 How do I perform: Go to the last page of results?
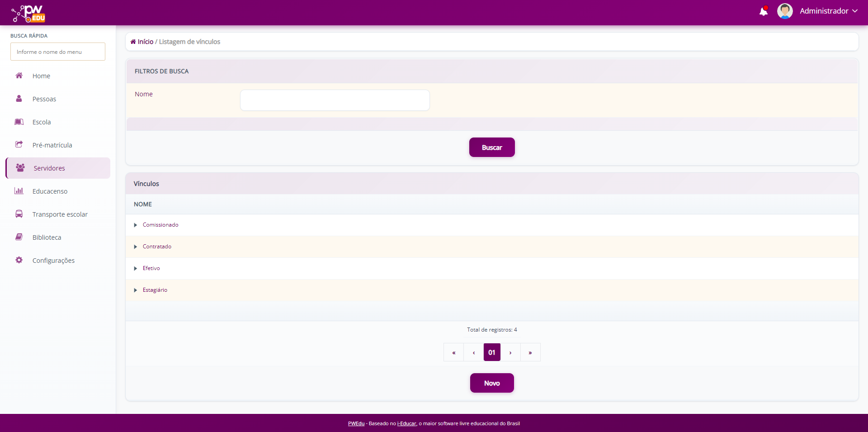tap(530, 352)
